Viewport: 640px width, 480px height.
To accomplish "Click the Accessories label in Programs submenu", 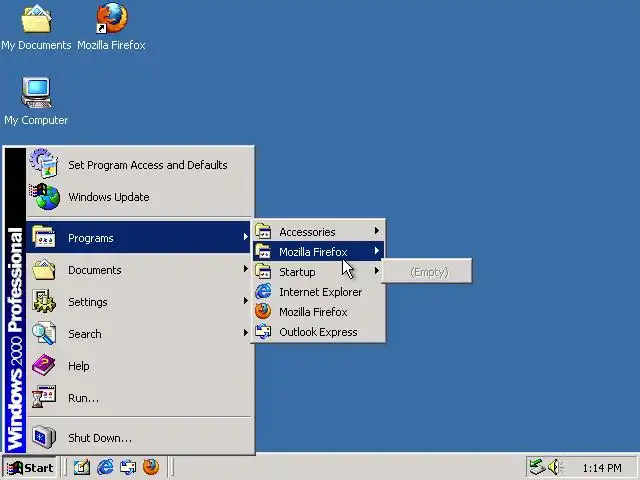I will tap(307, 232).
